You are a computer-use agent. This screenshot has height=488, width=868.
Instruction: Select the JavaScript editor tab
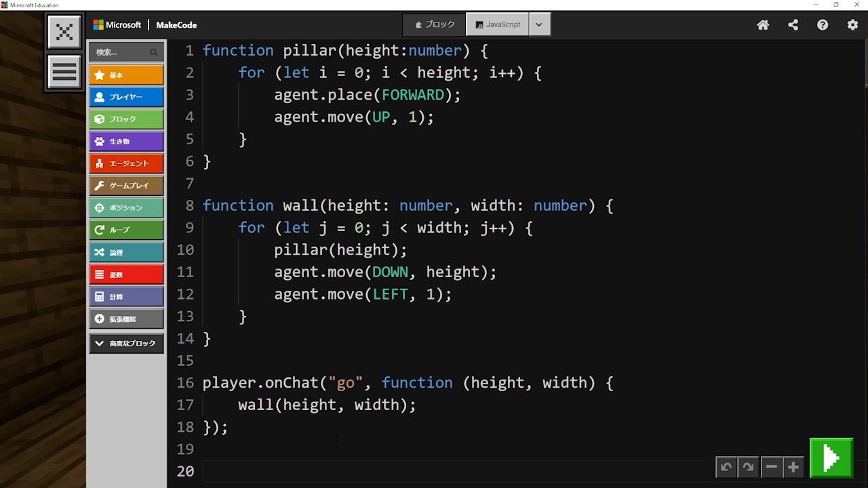498,24
